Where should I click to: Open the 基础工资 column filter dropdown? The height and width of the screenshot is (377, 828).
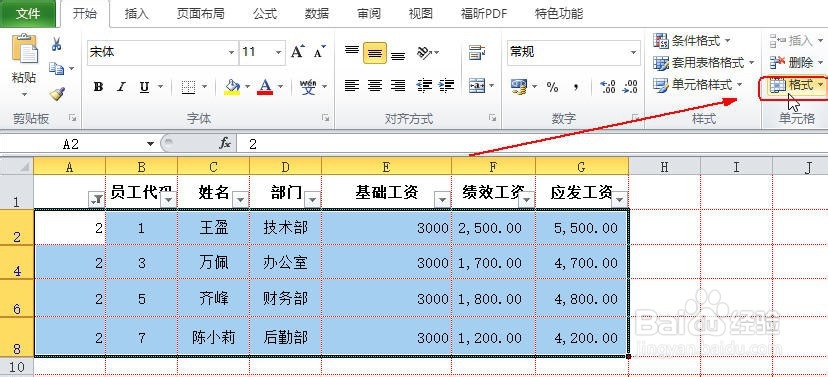443,200
